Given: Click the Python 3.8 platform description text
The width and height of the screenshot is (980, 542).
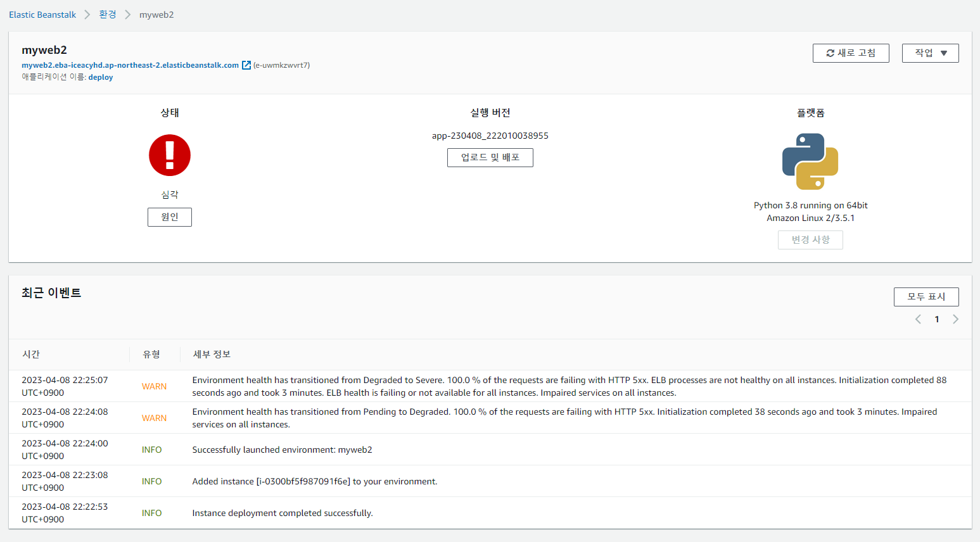Looking at the screenshot, I should (810, 211).
